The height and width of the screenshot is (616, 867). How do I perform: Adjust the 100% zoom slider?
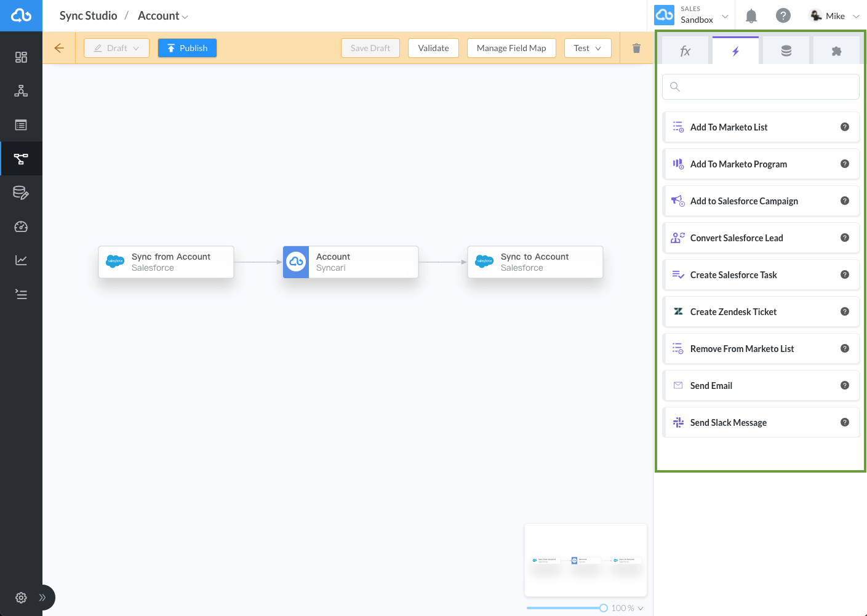tap(603, 608)
